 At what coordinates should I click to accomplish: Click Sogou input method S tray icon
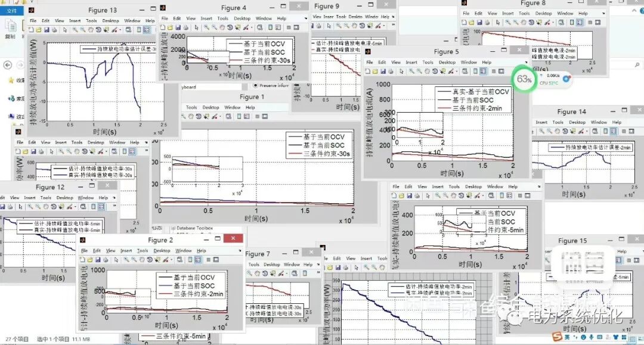(557, 337)
